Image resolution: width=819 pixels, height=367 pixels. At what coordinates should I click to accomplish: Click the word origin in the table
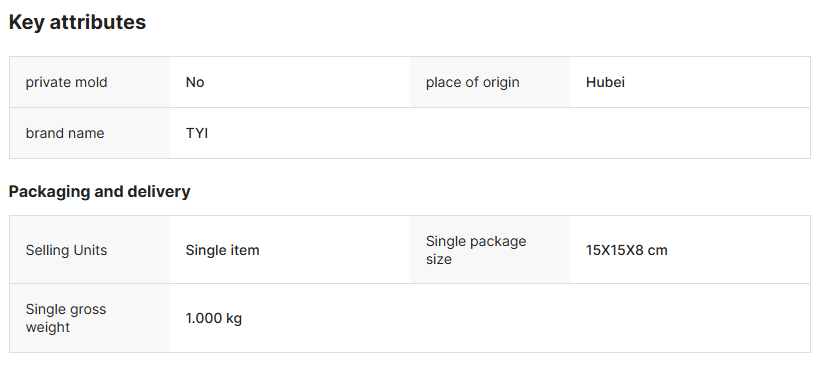coord(500,82)
